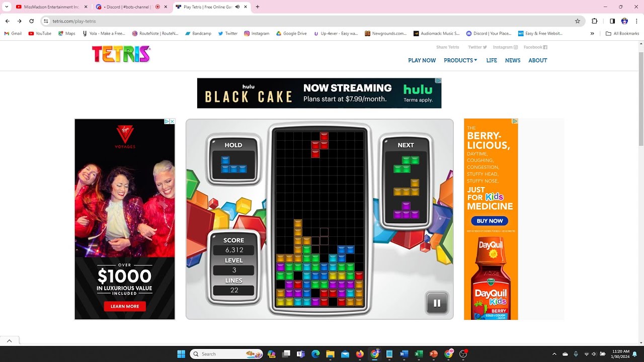Open the YouTube bookmark

click(x=40, y=34)
